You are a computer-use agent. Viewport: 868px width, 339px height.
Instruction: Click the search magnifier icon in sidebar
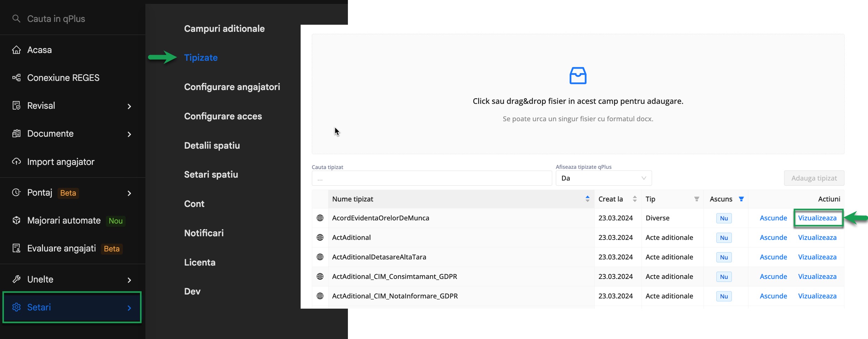click(16, 18)
